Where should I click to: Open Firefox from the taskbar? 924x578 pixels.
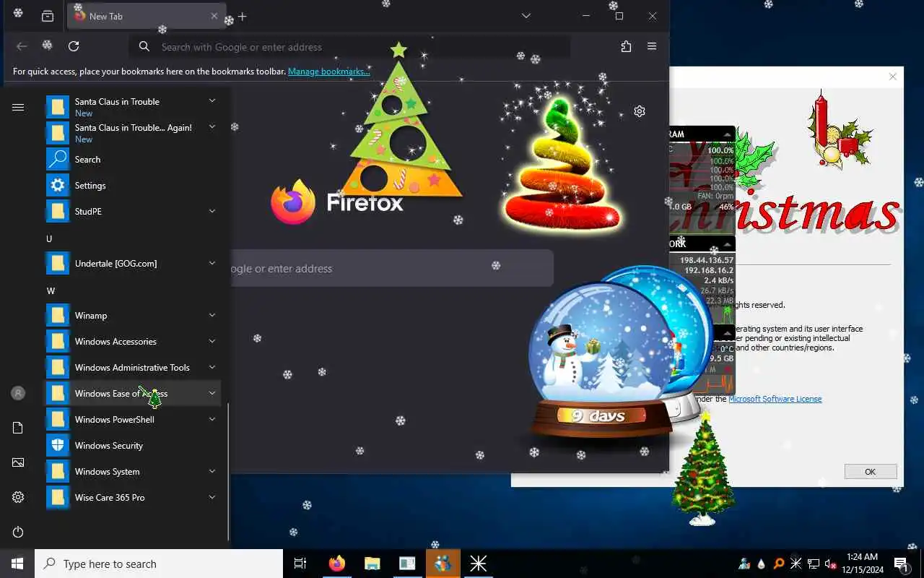[x=336, y=564]
